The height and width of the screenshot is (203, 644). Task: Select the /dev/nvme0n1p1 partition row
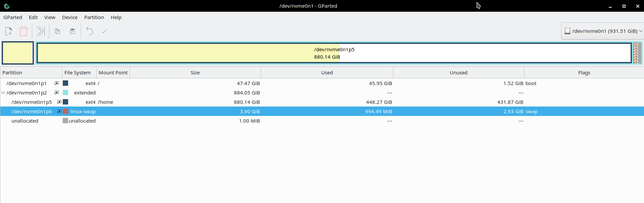click(x=322, y=83)
